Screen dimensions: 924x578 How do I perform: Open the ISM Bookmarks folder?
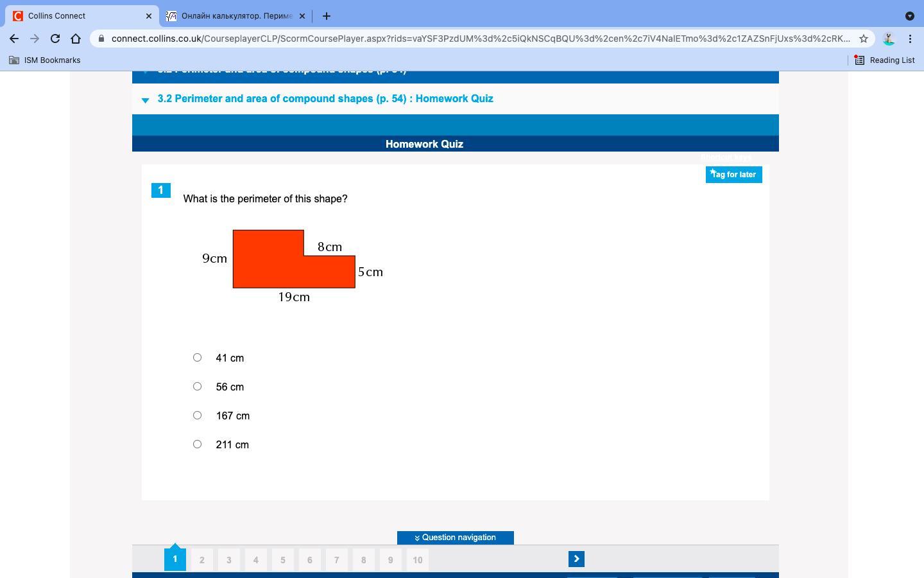point(44,60)
